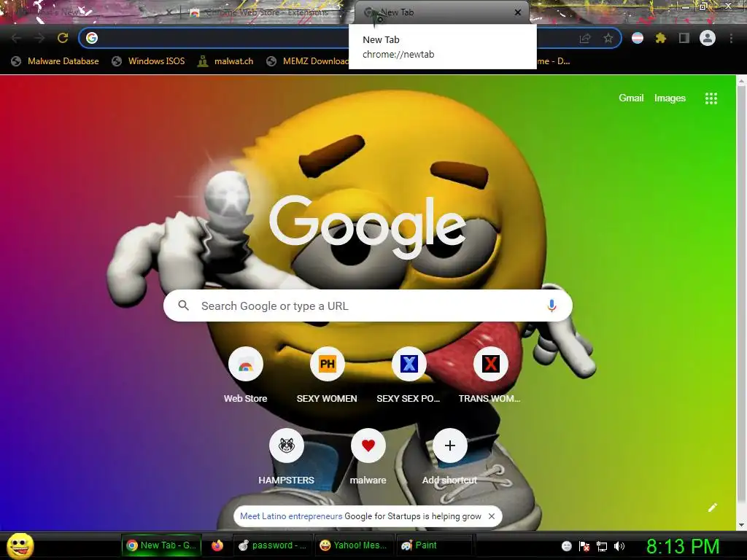Viewport: 747px width, 560px height.
Task: Dismiss the Google for Startups promo
Action: point(492,516)
